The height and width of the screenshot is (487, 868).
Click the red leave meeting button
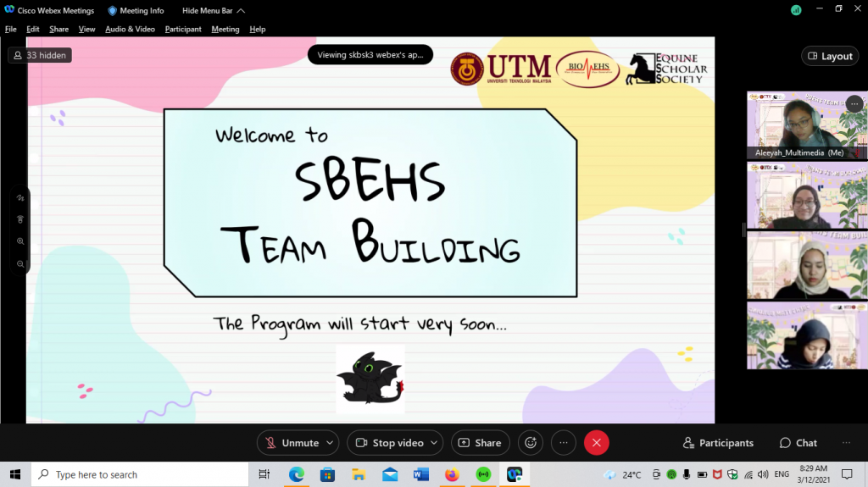click(596, 442)
